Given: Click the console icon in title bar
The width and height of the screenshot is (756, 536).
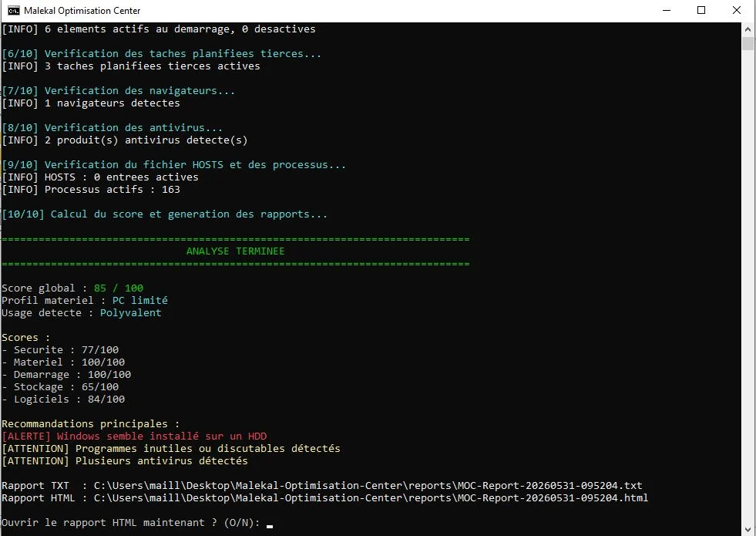Looking at the screenshot, I should coord(14,11).
